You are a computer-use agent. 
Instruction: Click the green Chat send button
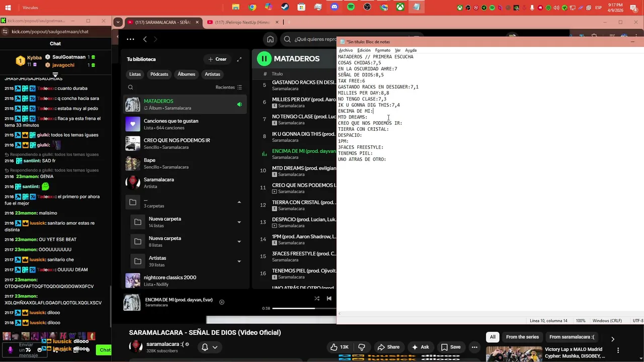tap(105, 350)
